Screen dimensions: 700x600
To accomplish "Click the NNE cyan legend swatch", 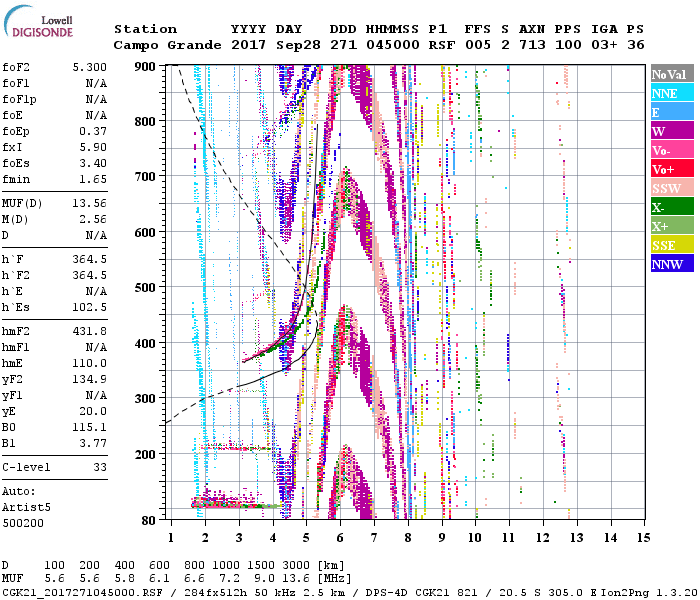I will click(672, 93).
